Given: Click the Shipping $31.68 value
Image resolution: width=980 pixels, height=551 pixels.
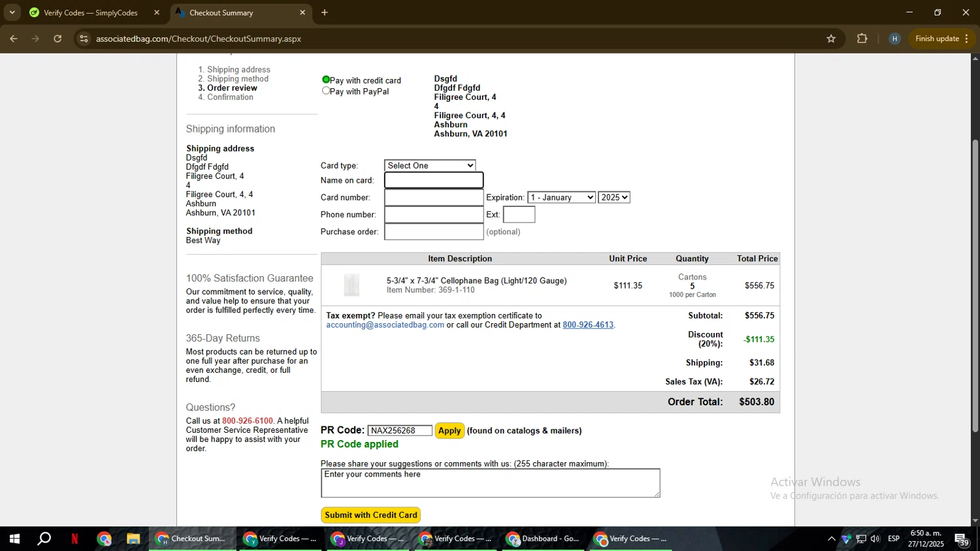Looking at the screenshot, I should [x=762, y=363].
